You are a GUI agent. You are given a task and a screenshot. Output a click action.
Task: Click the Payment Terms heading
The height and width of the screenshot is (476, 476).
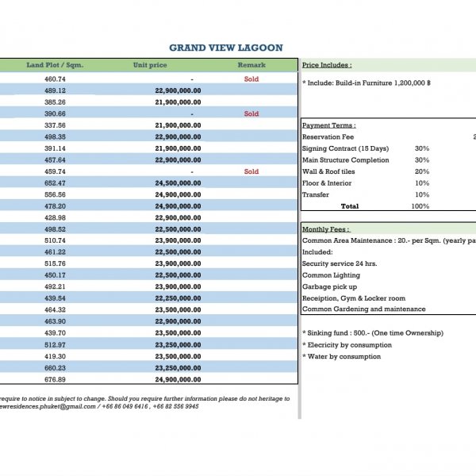(329, 125)
